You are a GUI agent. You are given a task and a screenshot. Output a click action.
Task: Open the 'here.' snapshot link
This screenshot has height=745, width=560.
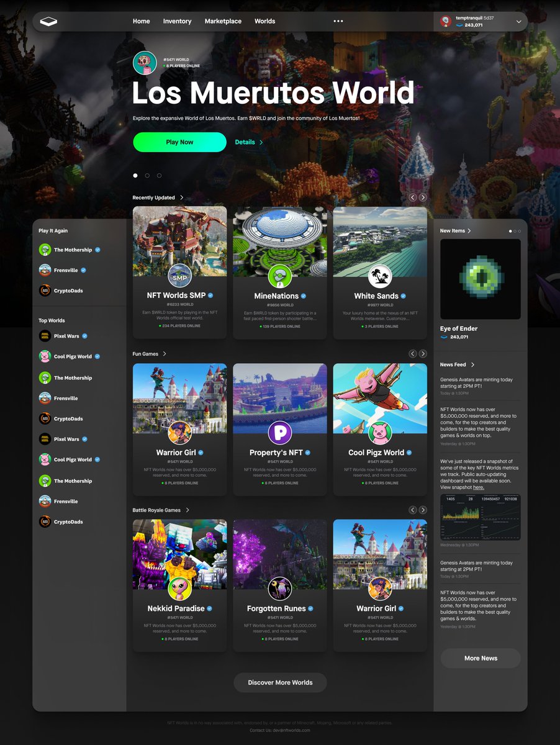click(479, 487)
